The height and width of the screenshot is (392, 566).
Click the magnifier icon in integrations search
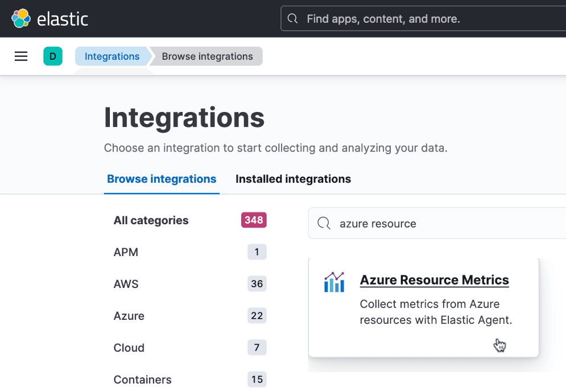click(324, 224)
